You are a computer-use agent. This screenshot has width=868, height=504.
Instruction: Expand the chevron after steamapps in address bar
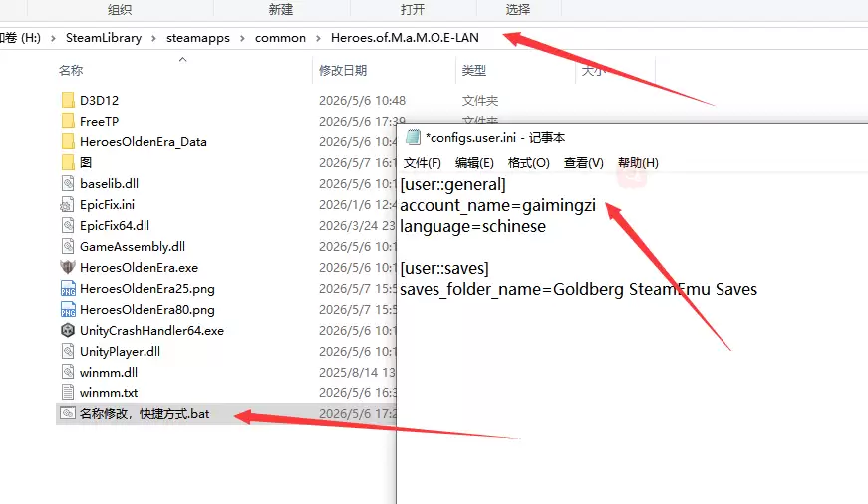click(242, 38)
